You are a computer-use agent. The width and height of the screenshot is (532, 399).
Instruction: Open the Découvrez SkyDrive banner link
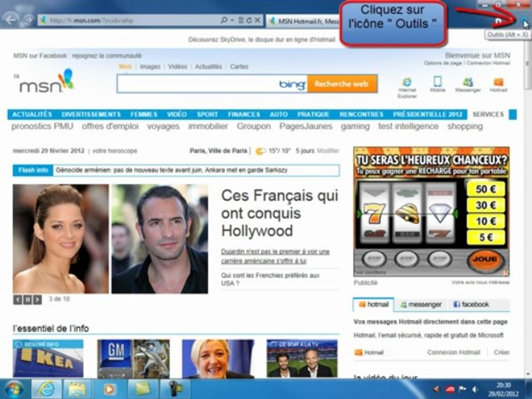262,40
